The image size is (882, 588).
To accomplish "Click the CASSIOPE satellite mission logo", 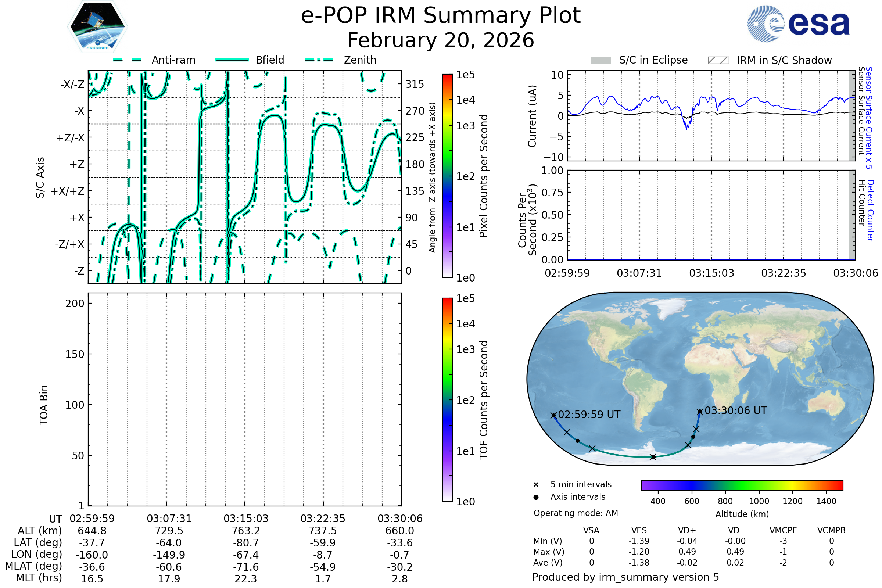I will click(x=97, y=27).
